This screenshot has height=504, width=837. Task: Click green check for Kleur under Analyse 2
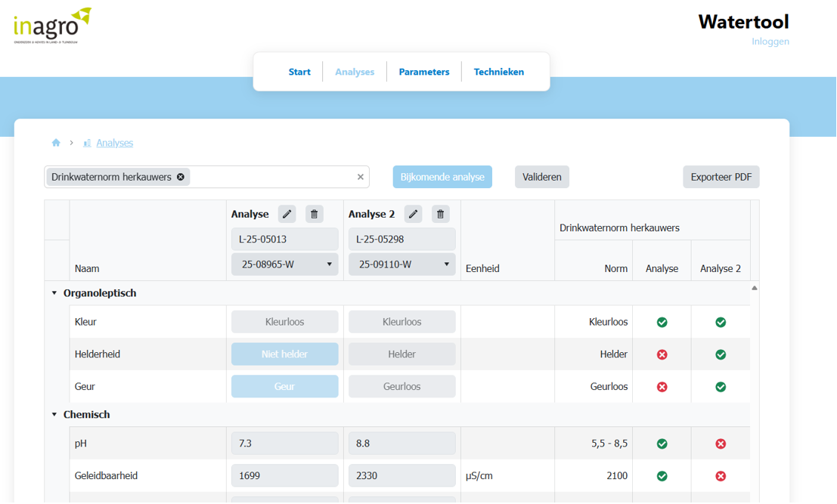pyautogui.click(x=721, y=322)
